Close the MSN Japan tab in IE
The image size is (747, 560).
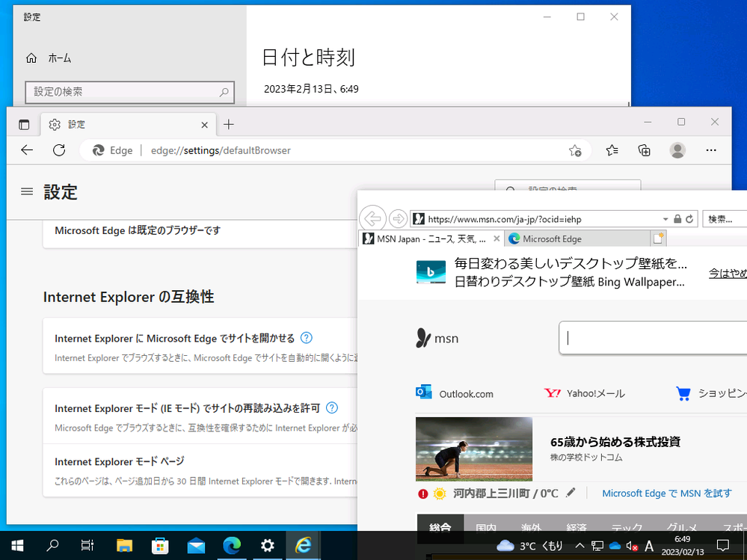(x=497, y=239)
